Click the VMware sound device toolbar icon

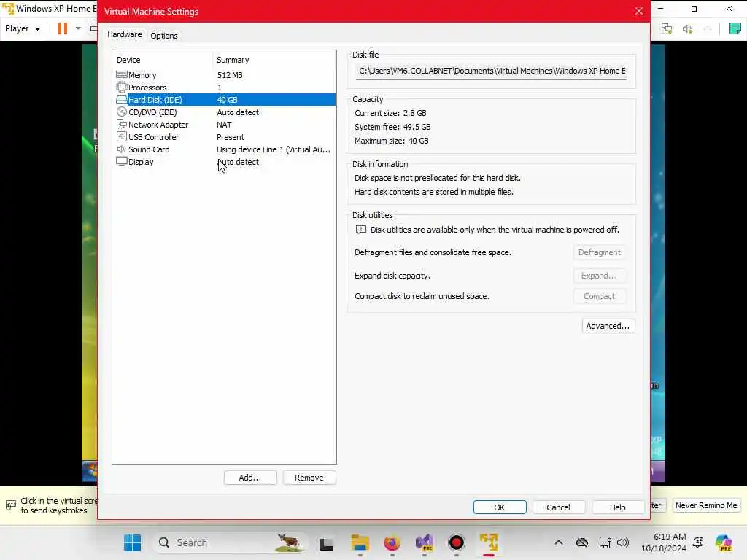coord(687,29)
